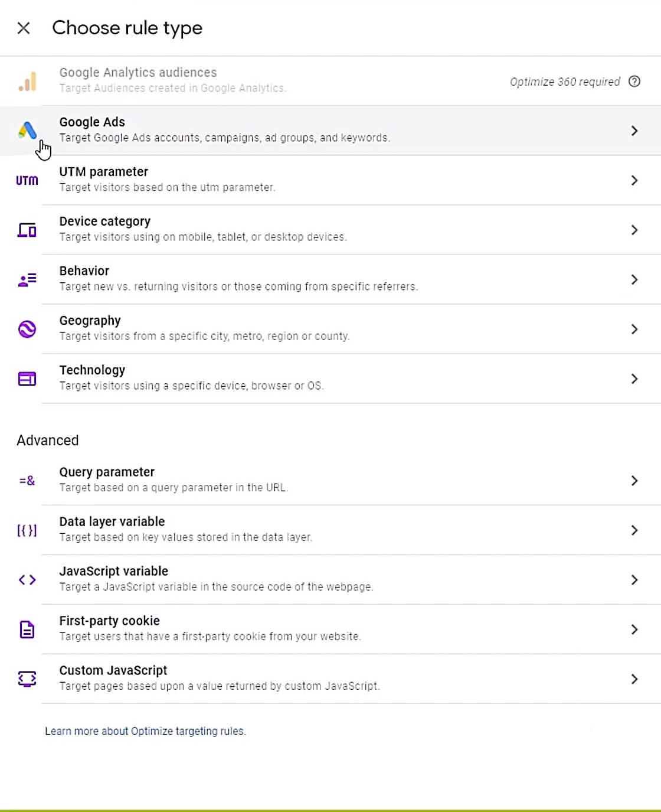661x812 pixels.
Task: Expand the JavaScript variable chevron
Action: 634,580
